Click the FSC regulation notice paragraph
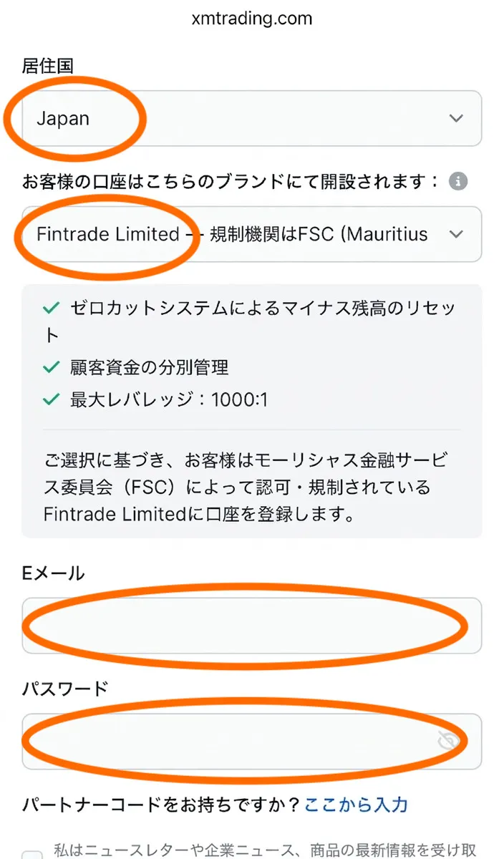 click(247, 487)
